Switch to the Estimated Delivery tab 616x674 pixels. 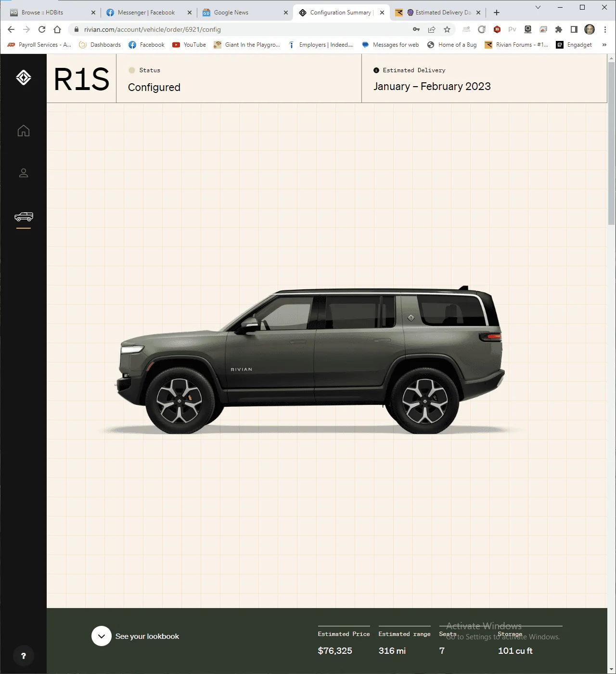pyautogui.click(x=437, y=13)
